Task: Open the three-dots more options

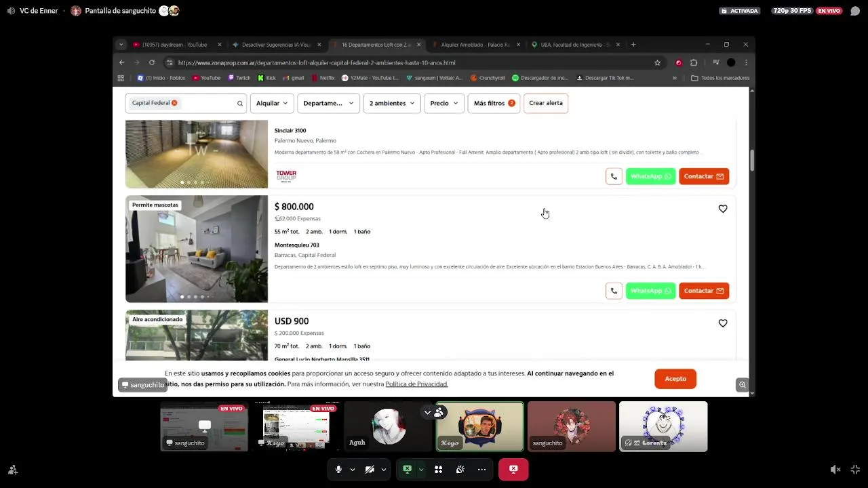Action: 481,469
